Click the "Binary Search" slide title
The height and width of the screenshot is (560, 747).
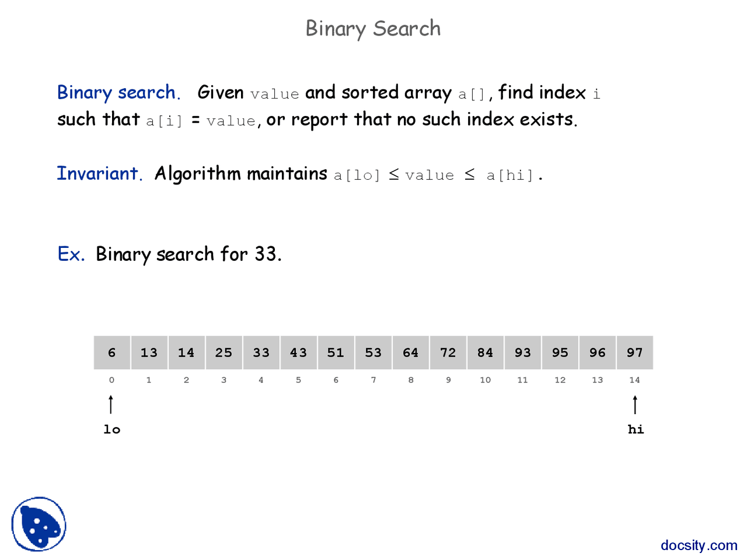373,29
